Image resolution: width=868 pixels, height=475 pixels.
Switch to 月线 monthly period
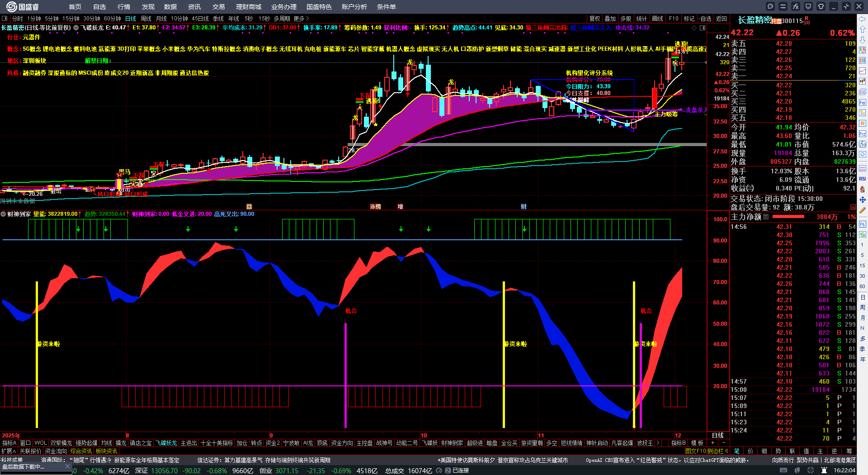(x=161, y=19)
